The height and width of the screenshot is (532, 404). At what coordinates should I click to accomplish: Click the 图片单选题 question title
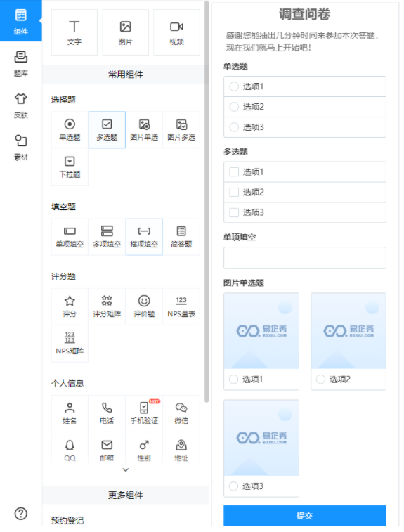pos(244,283)
